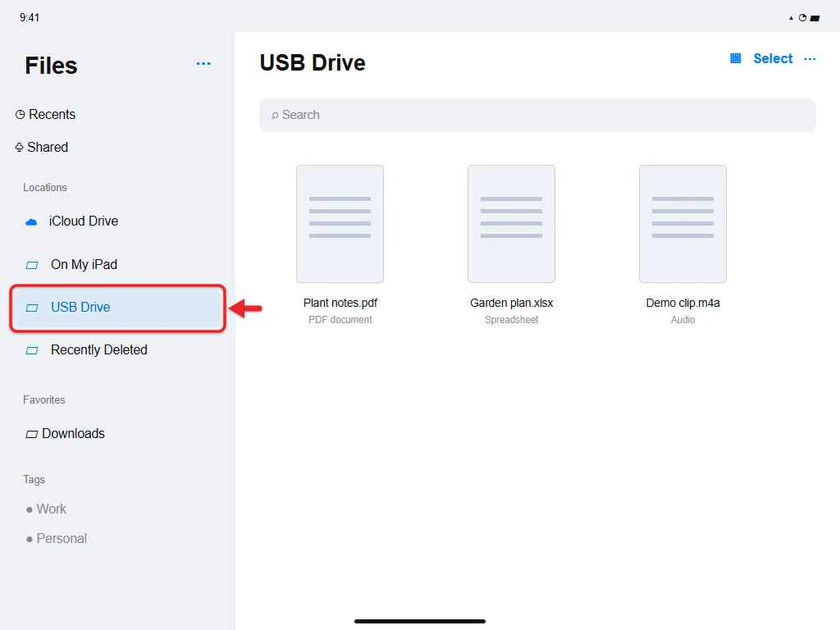Select the Demo clip.m4a file name
840x630 pixels.
(x=683, y=304)
